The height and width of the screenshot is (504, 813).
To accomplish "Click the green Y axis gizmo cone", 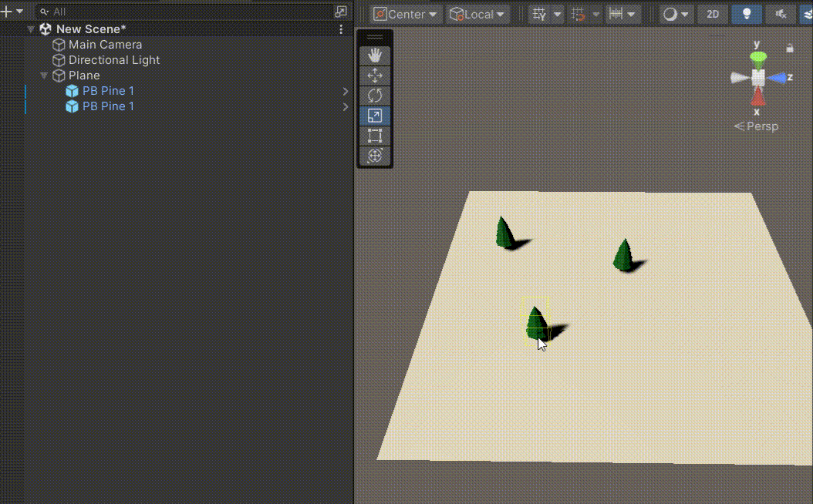I will (x=758, y=59).
